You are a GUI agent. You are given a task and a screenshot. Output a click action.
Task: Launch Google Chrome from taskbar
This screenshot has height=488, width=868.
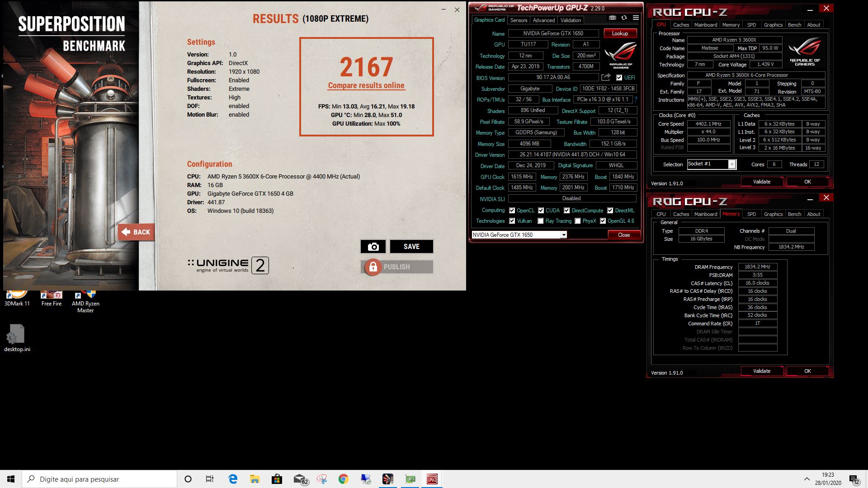point(344,479)
